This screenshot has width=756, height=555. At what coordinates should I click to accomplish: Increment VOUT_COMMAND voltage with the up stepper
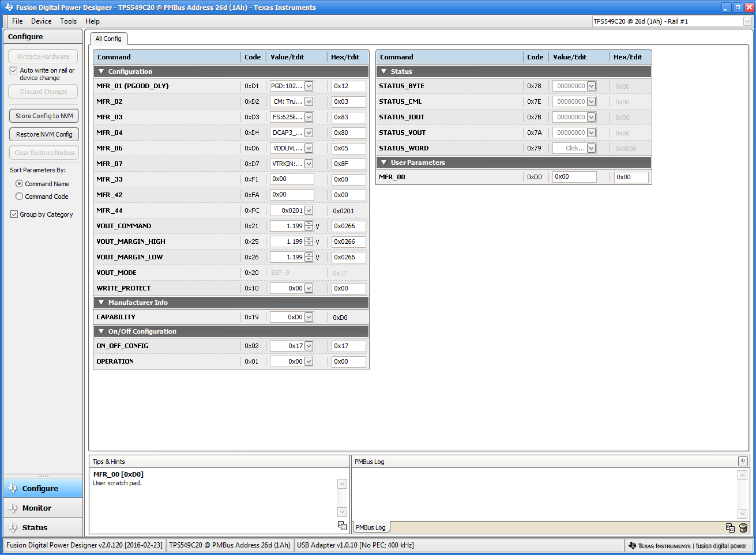[x=309, y=224]
